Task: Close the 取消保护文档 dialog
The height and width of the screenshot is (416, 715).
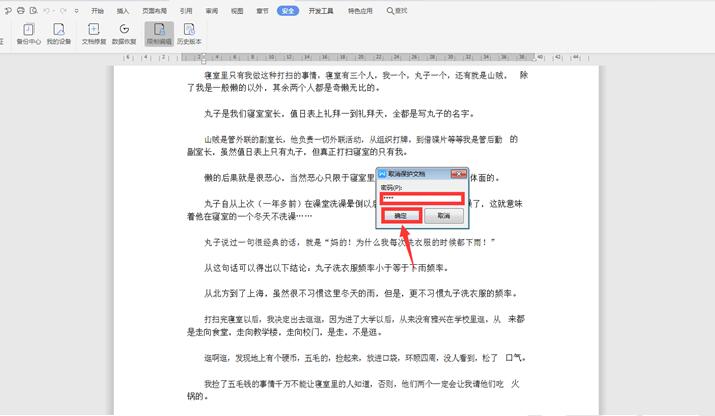Action: pyautogui.click(x=460, y=174)
